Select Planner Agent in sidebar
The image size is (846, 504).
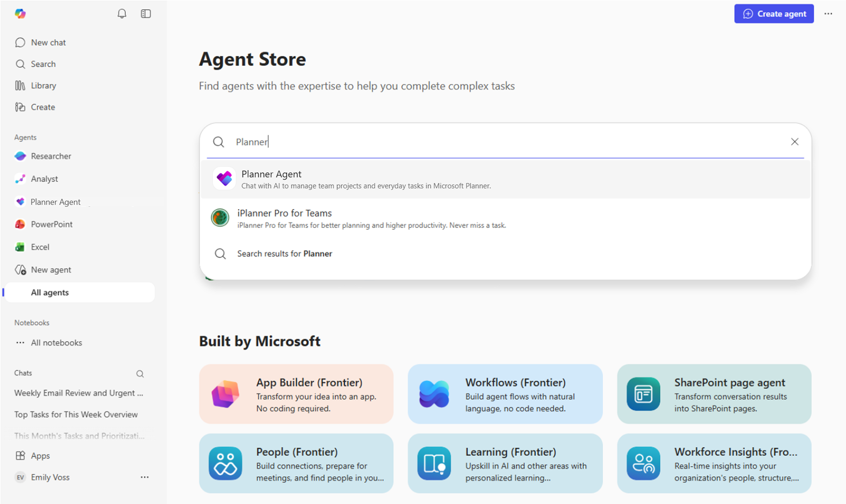click(47, 202)
